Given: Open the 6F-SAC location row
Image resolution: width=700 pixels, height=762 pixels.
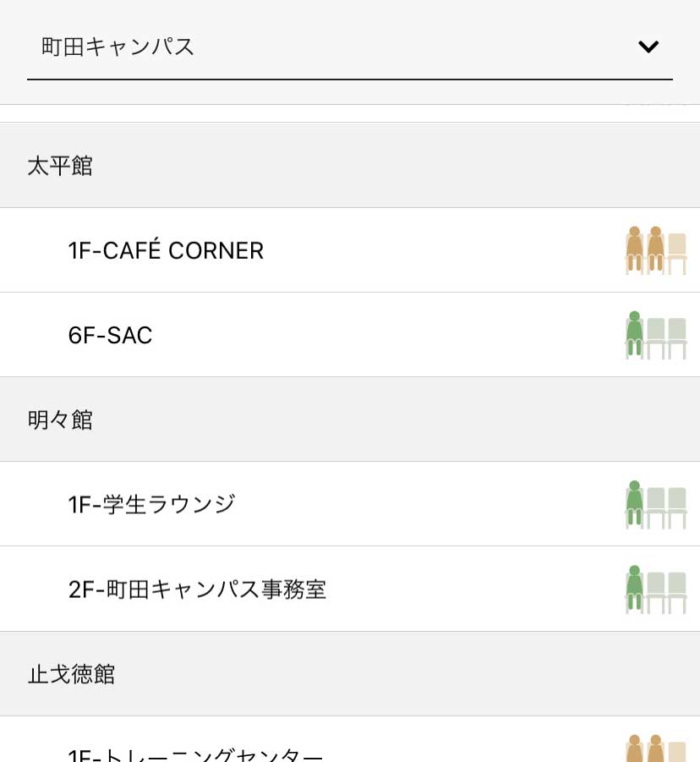Looking at the screenshot, I should coord(350,335).
